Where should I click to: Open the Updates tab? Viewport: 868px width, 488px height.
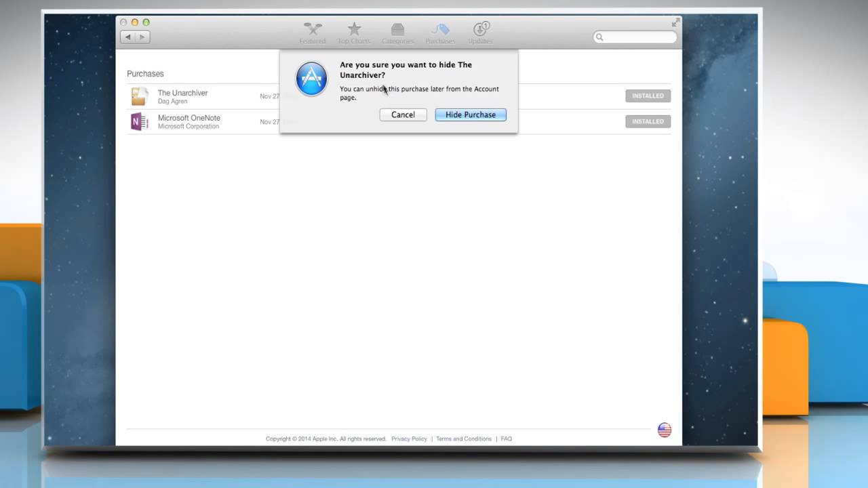click(480, 33)
